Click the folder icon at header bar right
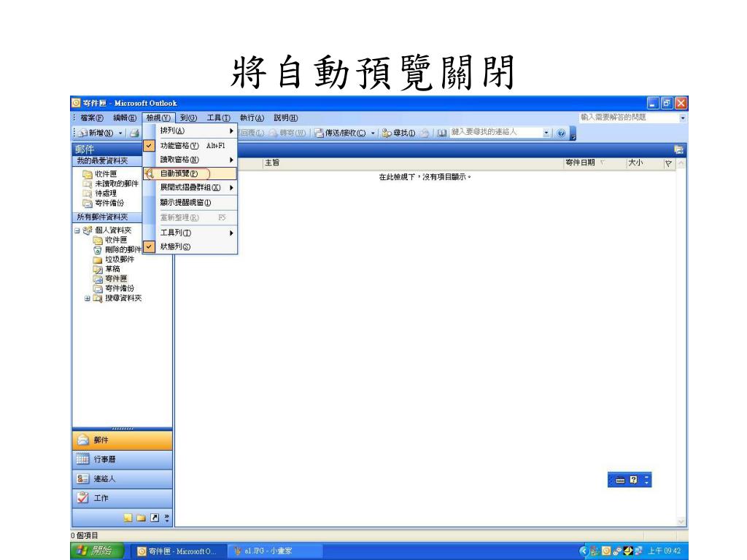Image resolution: width=747 pixels, height=560 pixels. click(679, 150)
